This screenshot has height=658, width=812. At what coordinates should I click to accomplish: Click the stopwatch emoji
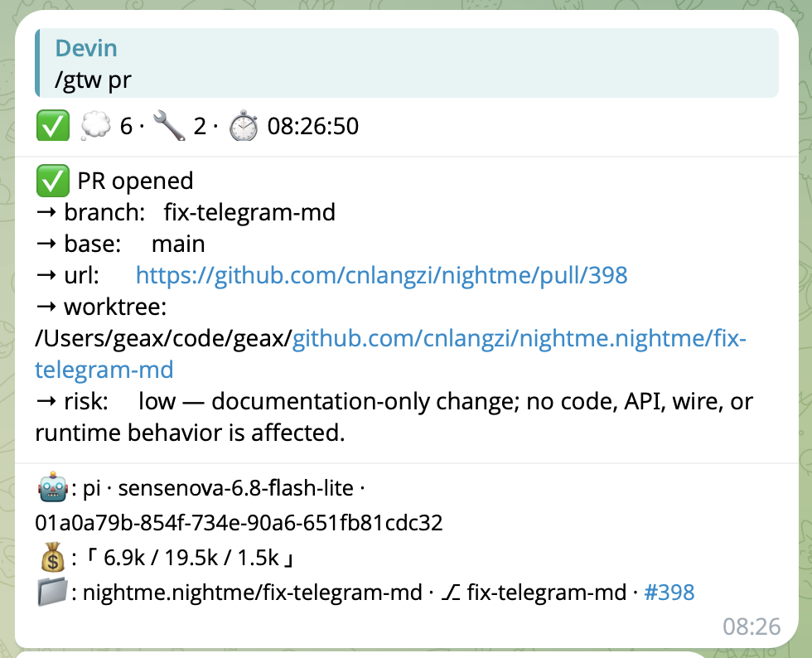(x=244, y=126)
